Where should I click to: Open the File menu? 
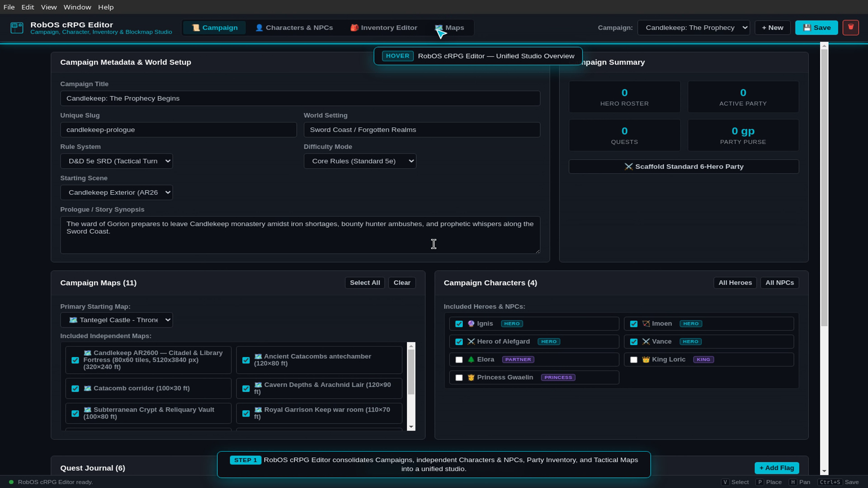coord(9,7)
